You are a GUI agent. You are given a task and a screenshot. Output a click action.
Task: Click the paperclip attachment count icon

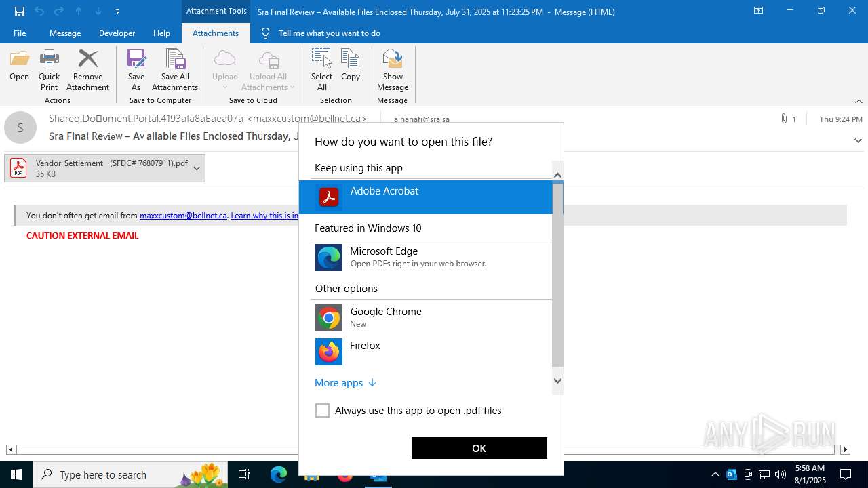point(785,119)
